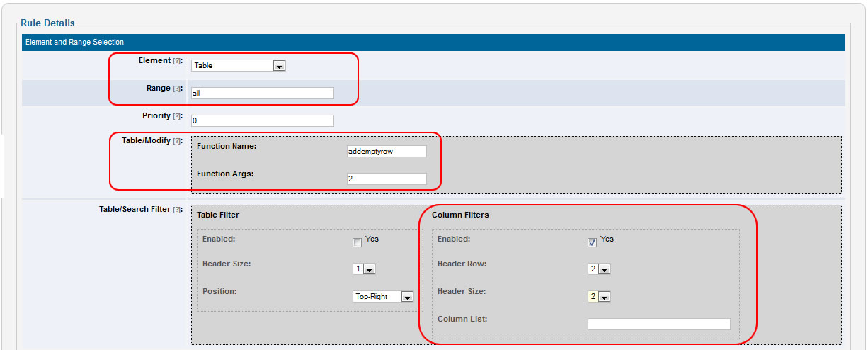This screenshot has width=868, height=350.
Task: Click into the Range input field
Action: (262, 93)
